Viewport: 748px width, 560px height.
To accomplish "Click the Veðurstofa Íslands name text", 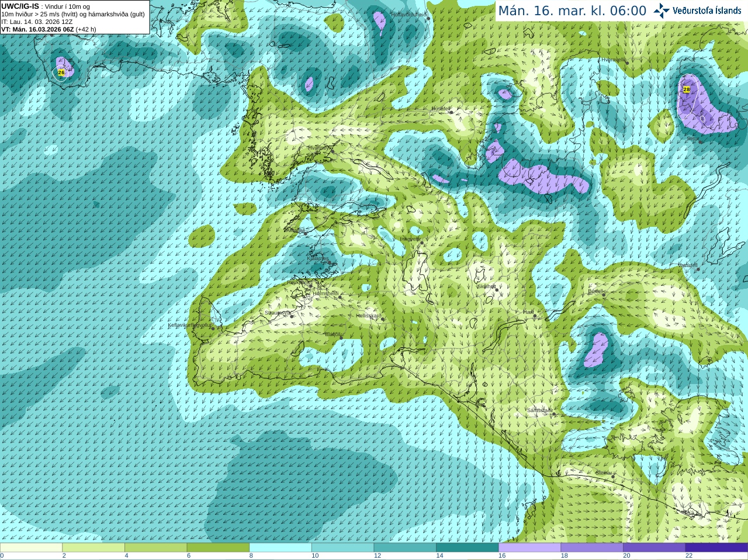I will pyautogui.click(x=707, y=11).
